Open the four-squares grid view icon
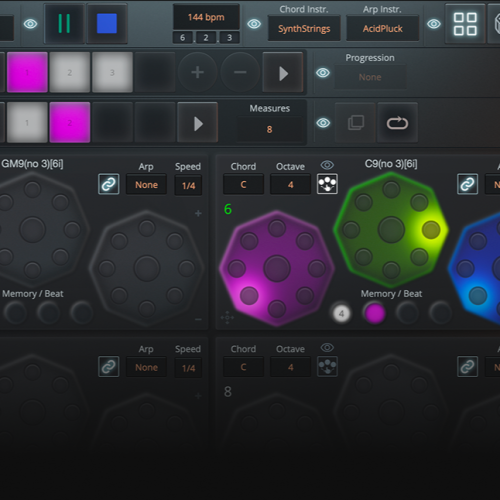This screenshot has height=500, width=500. click(x=465, y=24)
